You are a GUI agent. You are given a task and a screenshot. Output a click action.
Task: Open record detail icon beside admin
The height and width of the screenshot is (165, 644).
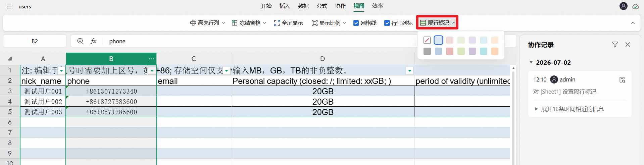pyautogui.click(x=622, y=80)
